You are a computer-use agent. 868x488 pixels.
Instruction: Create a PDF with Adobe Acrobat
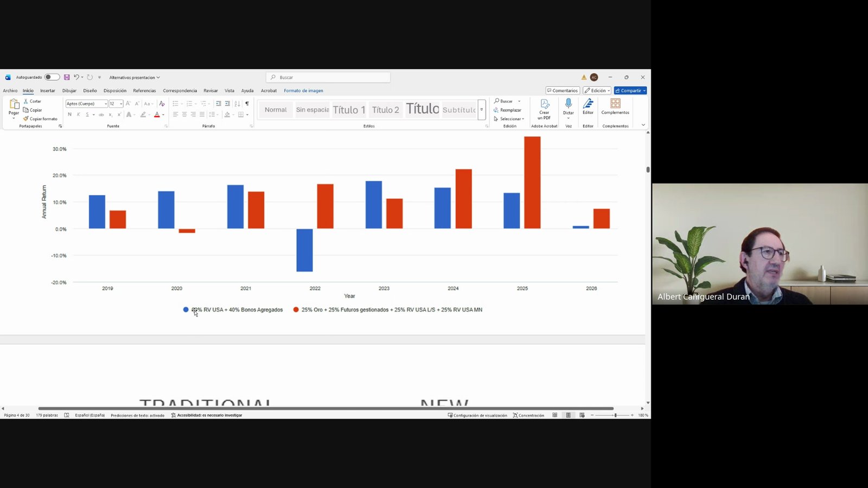544,109
